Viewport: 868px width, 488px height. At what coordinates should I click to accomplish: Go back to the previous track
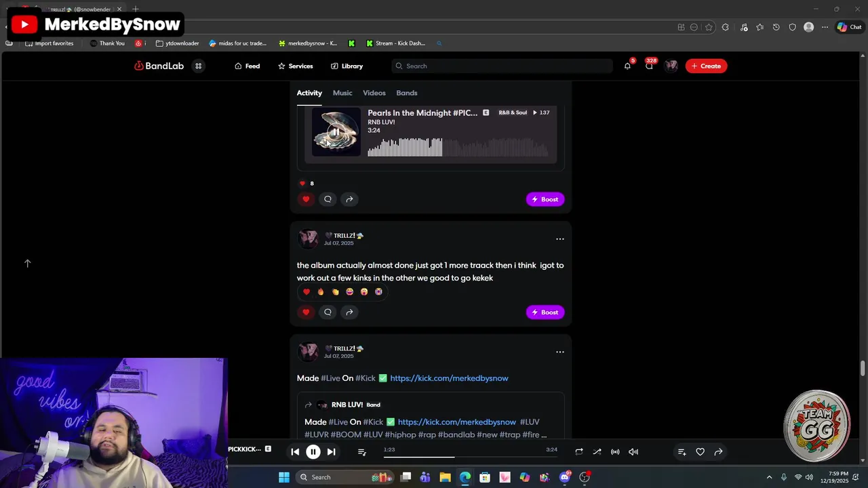coord(295,452)
